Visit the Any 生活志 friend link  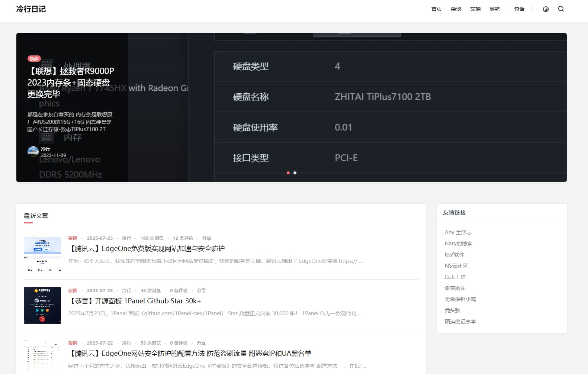coord(458,232)
